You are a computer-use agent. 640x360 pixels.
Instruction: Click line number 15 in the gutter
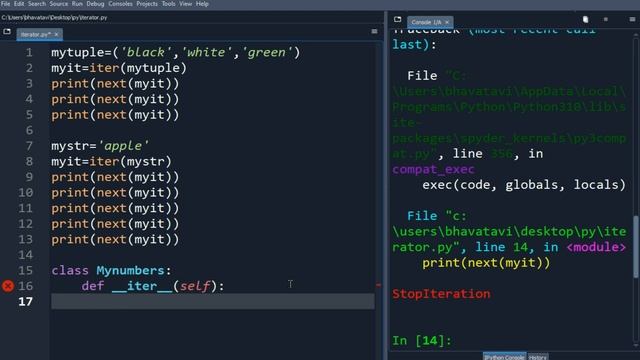coord(25,271)
